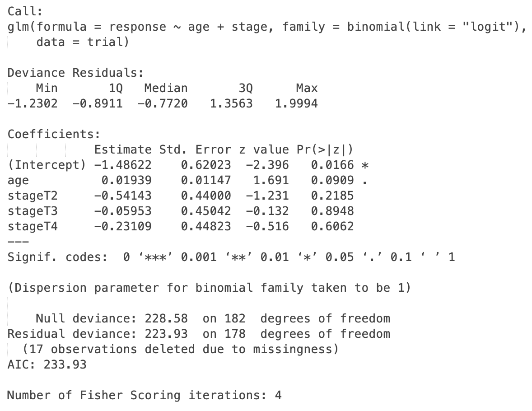The height and width of the screenshot is (411, 532).
Task: Click the Max residual value 1.9994
Action: click(296, 103)
